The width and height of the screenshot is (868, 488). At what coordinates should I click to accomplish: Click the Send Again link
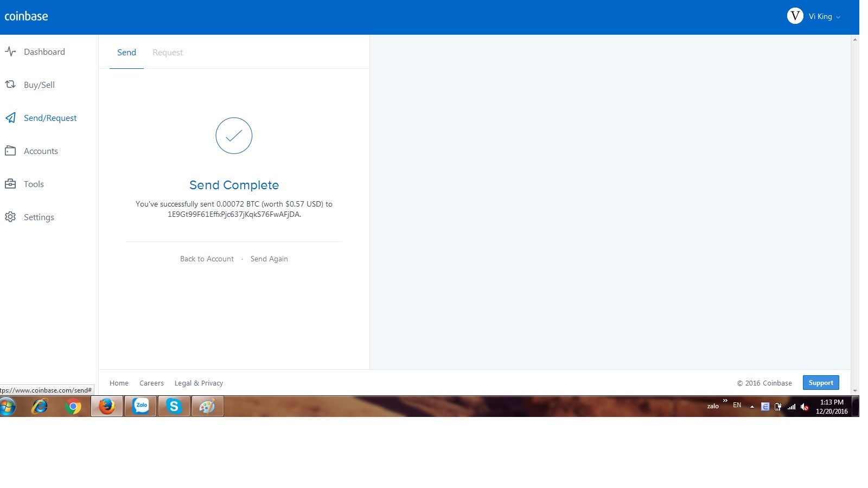point(269,259)
